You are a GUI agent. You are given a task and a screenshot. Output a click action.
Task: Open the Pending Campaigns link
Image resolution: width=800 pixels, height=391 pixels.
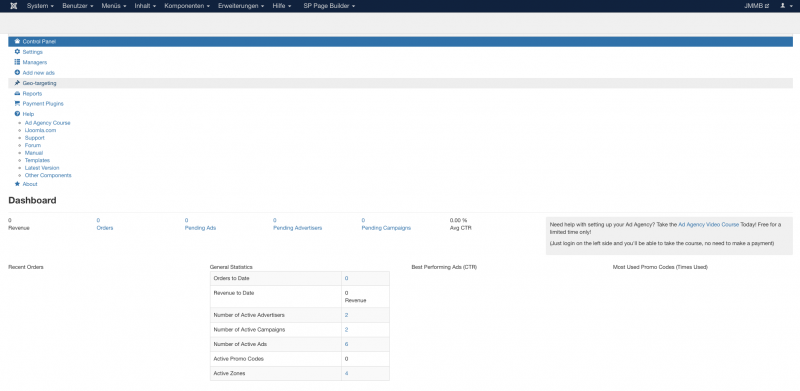[x=386, y=228]
